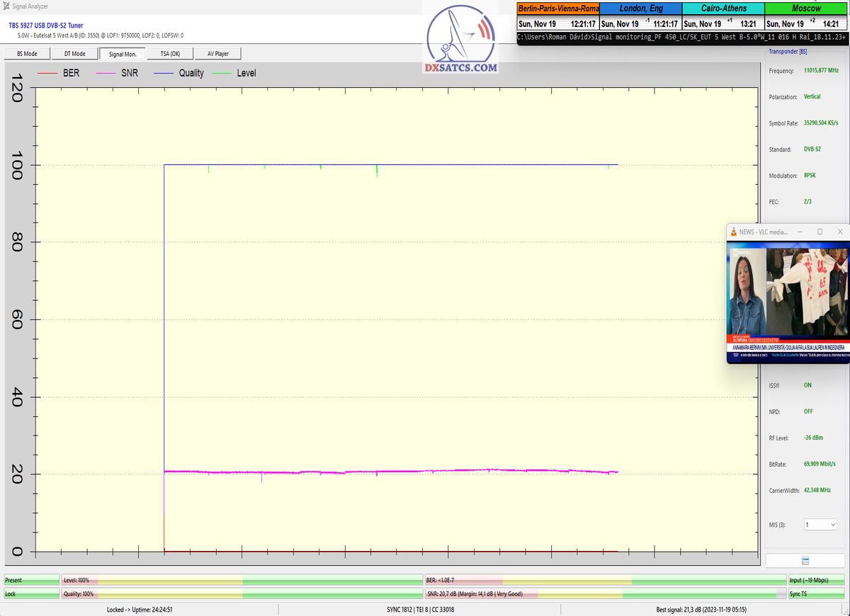Select the Signal Mon. tab

122,54
